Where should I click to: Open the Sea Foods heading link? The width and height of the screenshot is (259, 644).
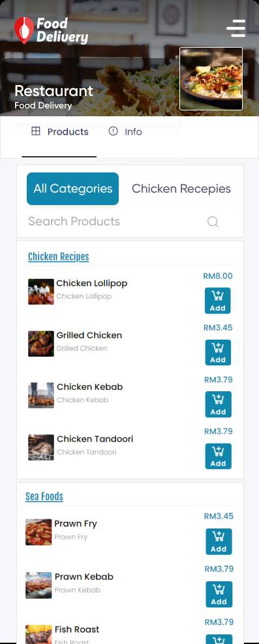pyautogui.click(x=44, y=496)
